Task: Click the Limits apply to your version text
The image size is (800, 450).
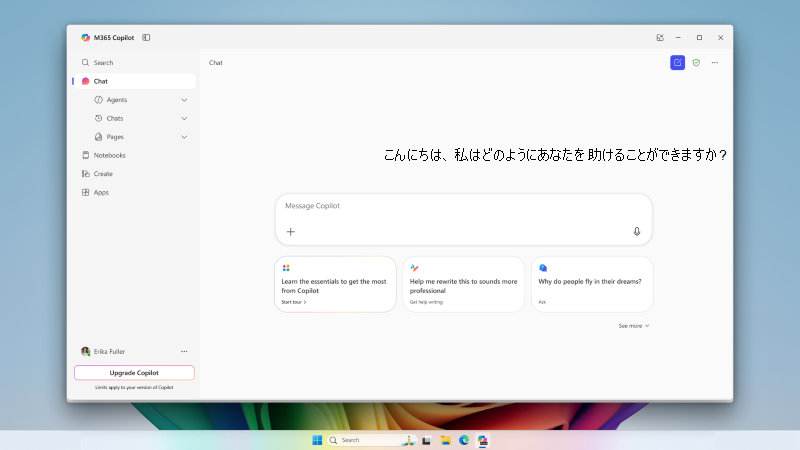Action: (x=134, y=387)
